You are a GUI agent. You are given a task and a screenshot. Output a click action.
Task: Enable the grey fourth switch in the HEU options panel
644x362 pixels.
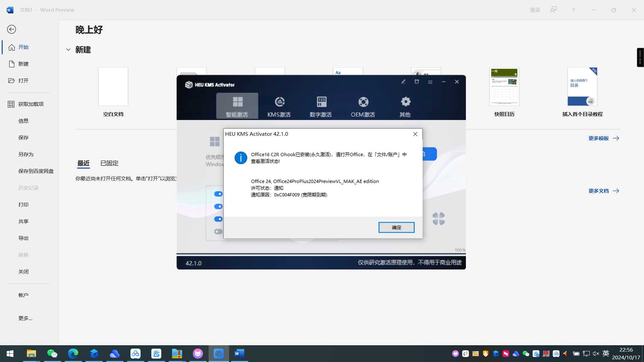point(218,232)
